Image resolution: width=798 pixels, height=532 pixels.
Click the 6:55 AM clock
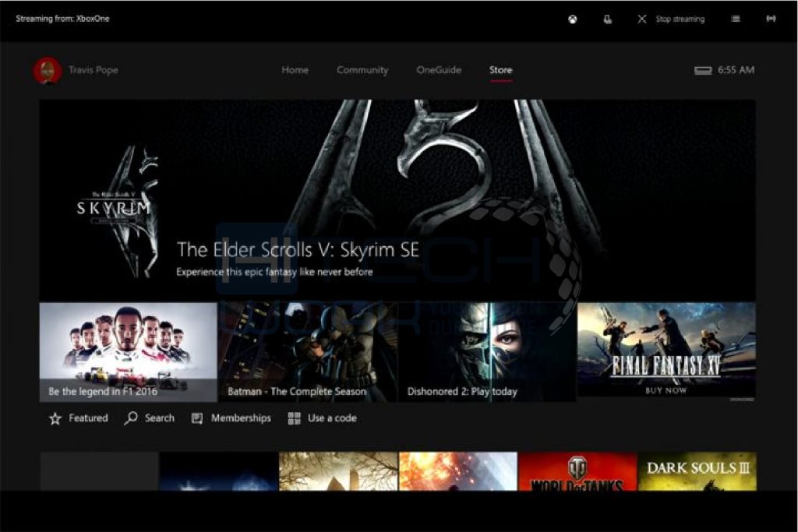(736, 70)
